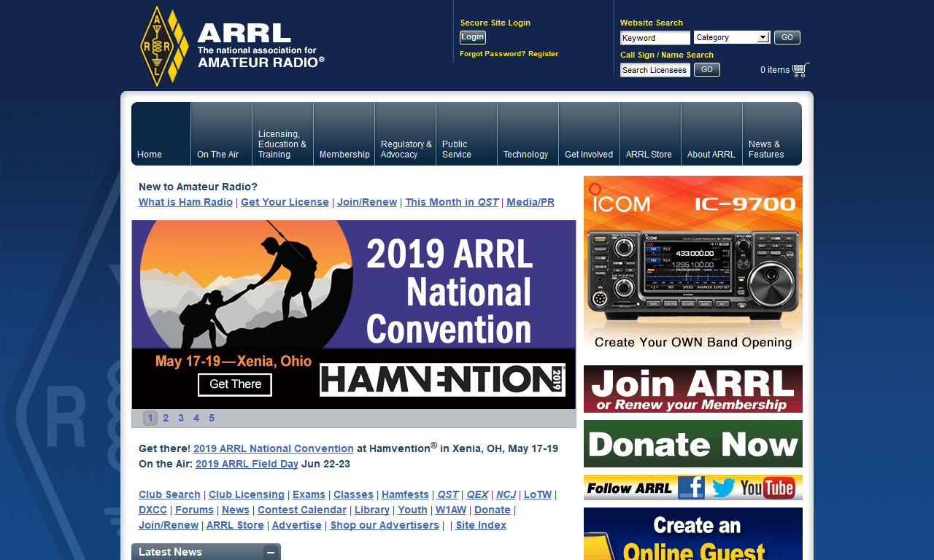This screenshot has height=560, width=934.
Task: Open Membership menu
Action: pos(344,133)
